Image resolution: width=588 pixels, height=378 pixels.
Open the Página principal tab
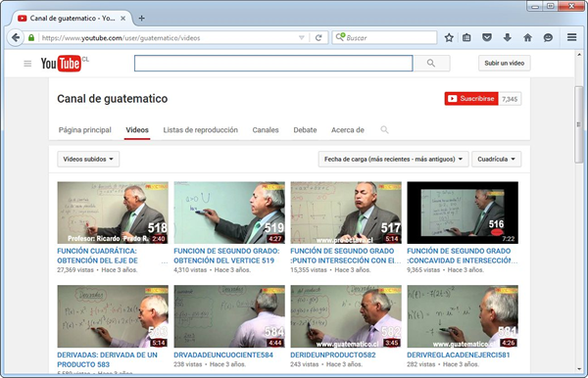click(84, 130)
